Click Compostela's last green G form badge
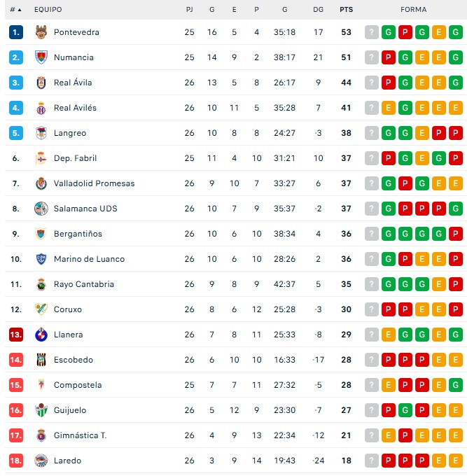 pyautogui.click(x=456, y=385)
